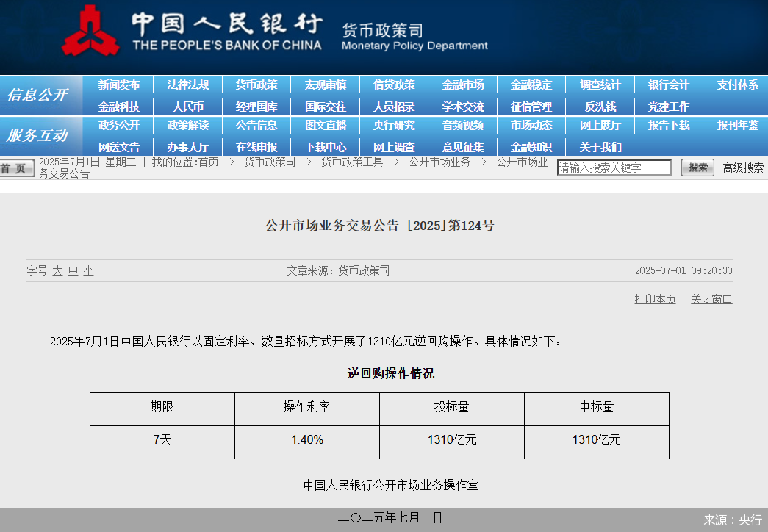768x532 pixels.
Task: Navigate to 市场动态
Action: click(531, 126)
